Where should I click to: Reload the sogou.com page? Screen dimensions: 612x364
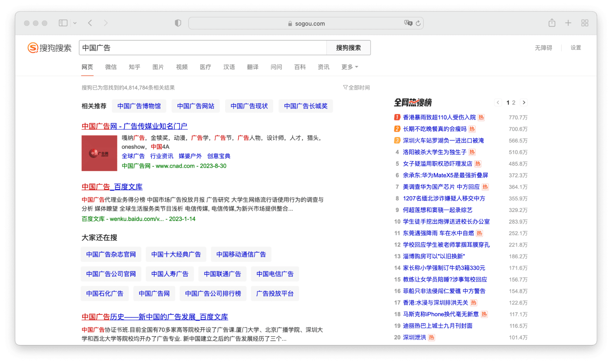point(418,23)
